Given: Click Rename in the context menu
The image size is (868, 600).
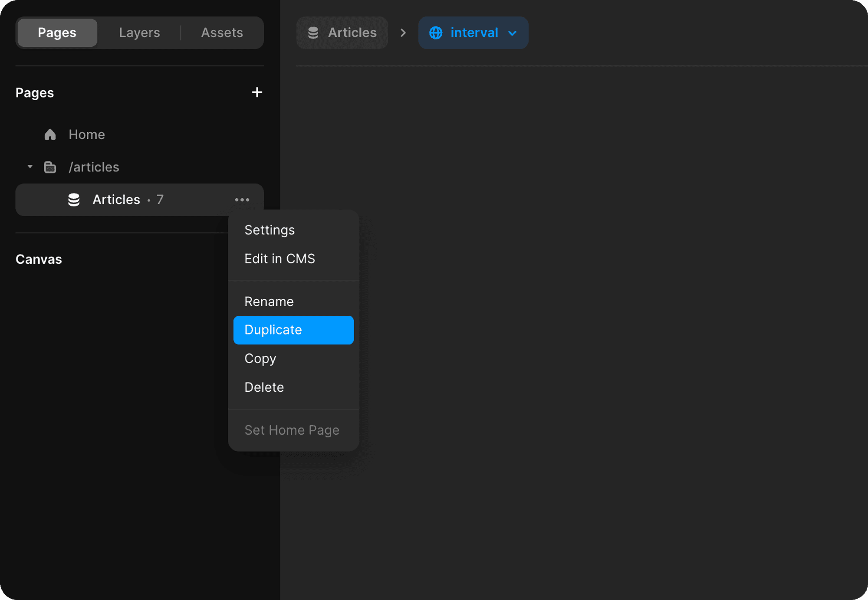Looking at the screenshot, I should (269, 302).
